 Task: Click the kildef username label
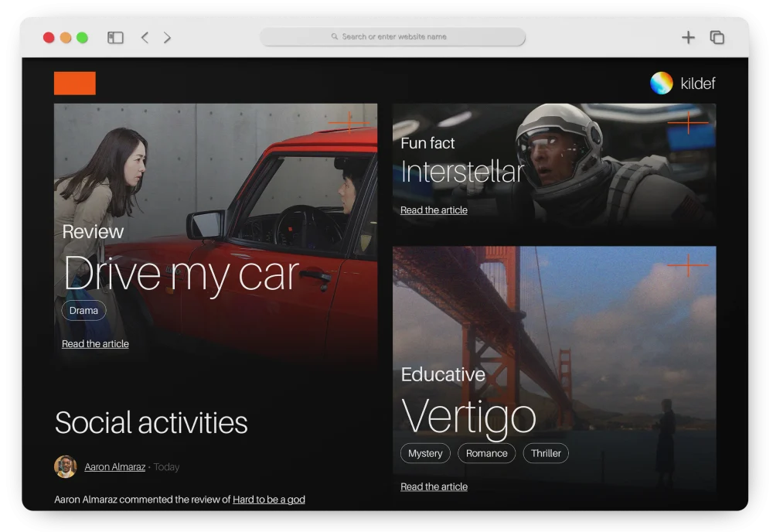[697, 84]
